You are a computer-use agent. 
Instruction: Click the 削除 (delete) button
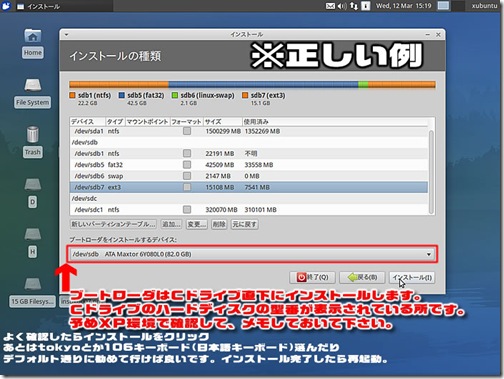click(x=219, y=224)
